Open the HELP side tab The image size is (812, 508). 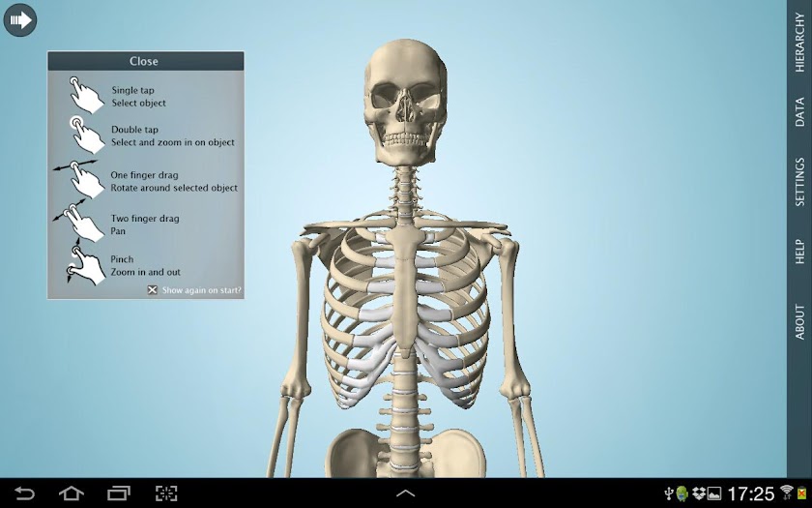pyautogui.click(x=799, y=252)
